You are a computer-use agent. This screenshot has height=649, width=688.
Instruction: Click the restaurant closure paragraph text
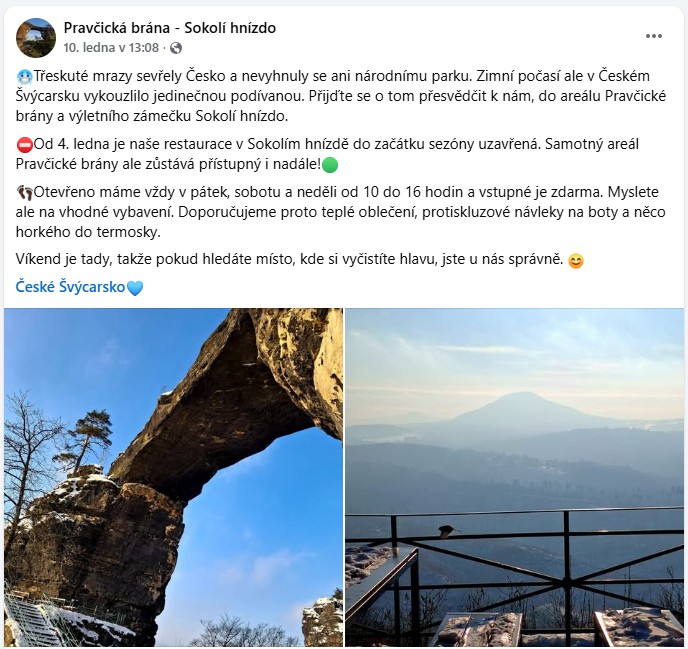pyautogui.click(x=327, y=154)
